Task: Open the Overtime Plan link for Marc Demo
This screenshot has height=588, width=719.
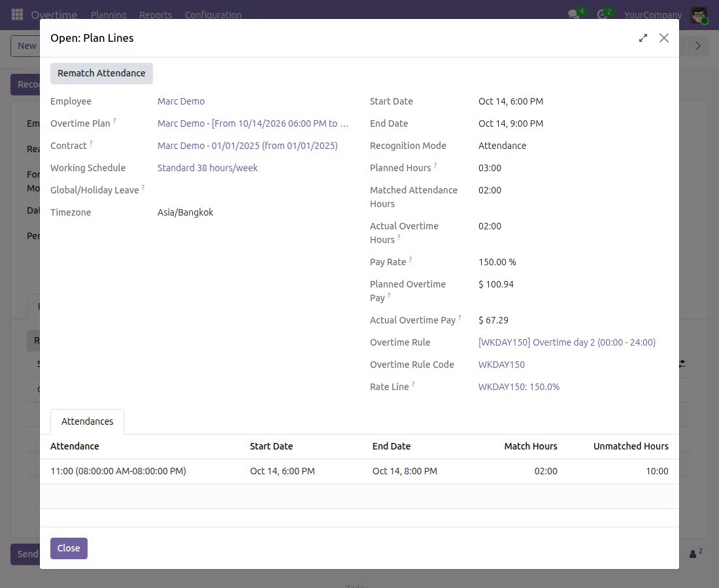Action: click(x=253, y=123)
